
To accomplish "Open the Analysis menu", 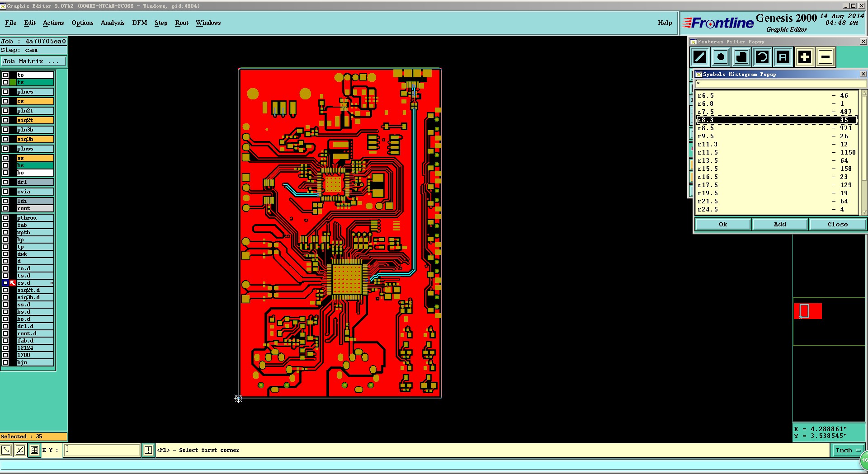I will 113,23.
